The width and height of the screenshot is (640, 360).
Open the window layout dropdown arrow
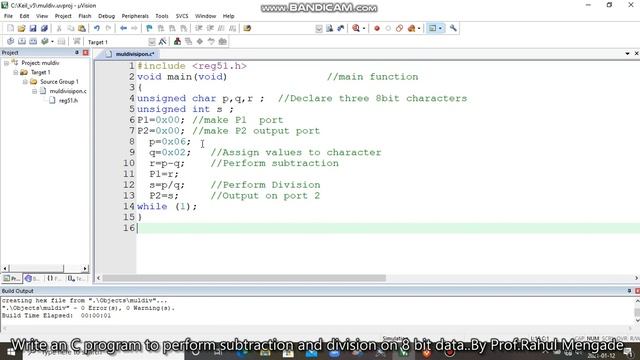440,28
